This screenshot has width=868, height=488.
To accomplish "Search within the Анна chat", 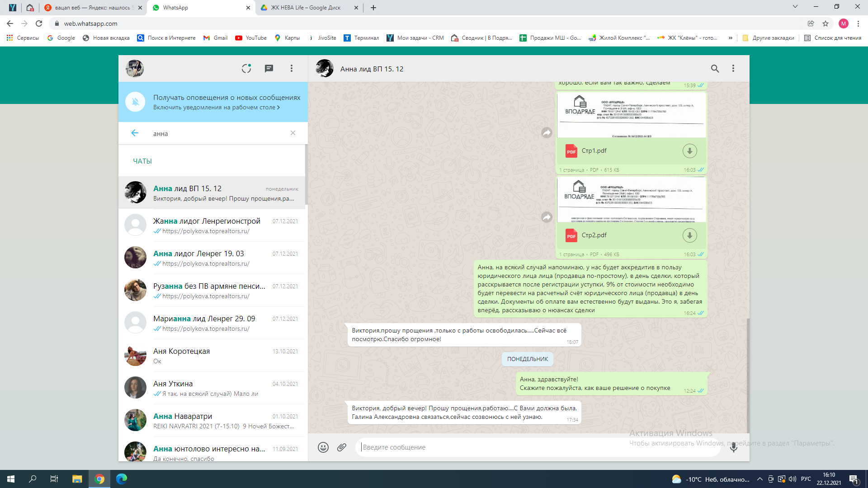I will pos(715,69).
